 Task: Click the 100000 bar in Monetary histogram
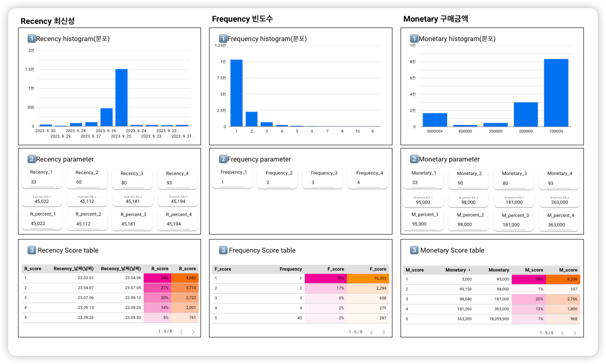[x=556, y=93]
